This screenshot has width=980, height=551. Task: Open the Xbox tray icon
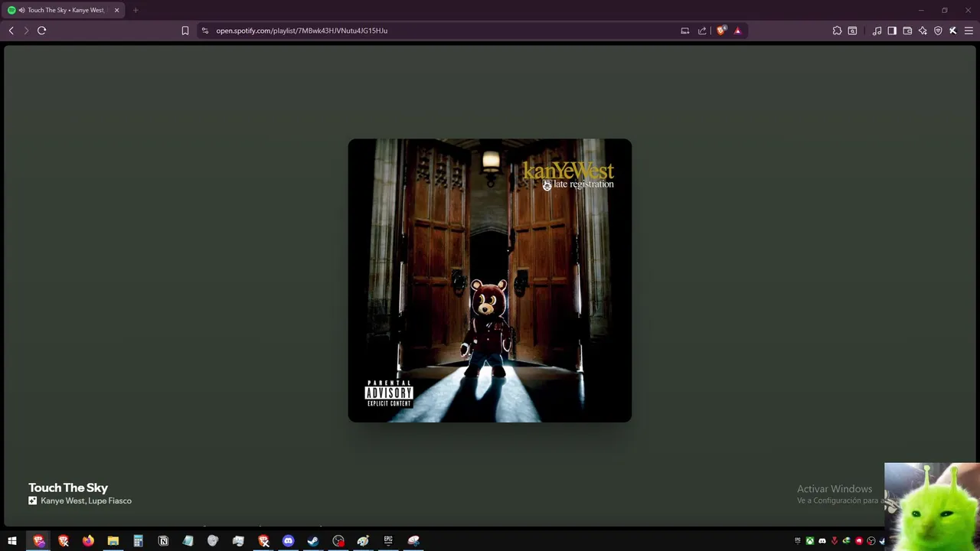click(810, 541)
